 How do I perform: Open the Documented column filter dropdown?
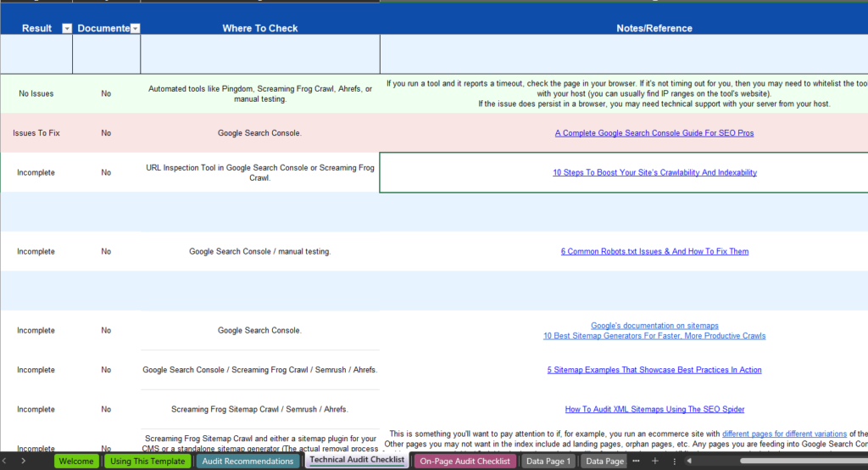[x=135, y=28]
